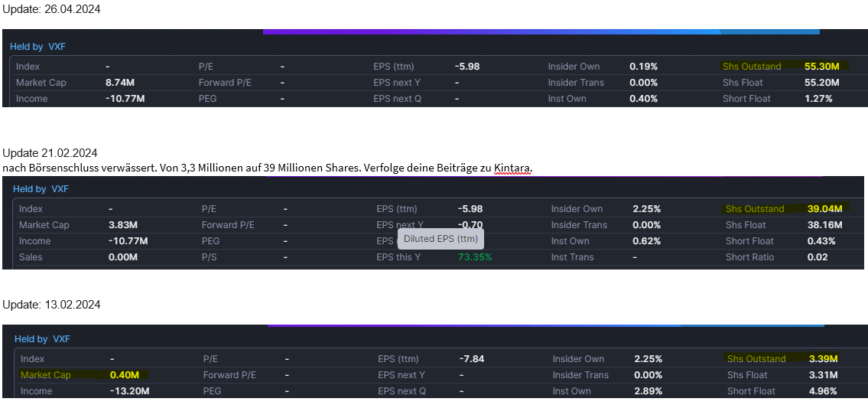Select the Market Cap value 8.74M
The width and height of the screenshot is (868, 405).
click(x=120, y=83)
